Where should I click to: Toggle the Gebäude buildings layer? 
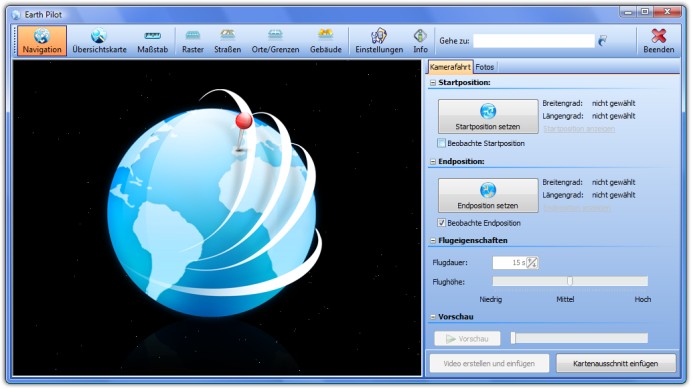[326, 41]
